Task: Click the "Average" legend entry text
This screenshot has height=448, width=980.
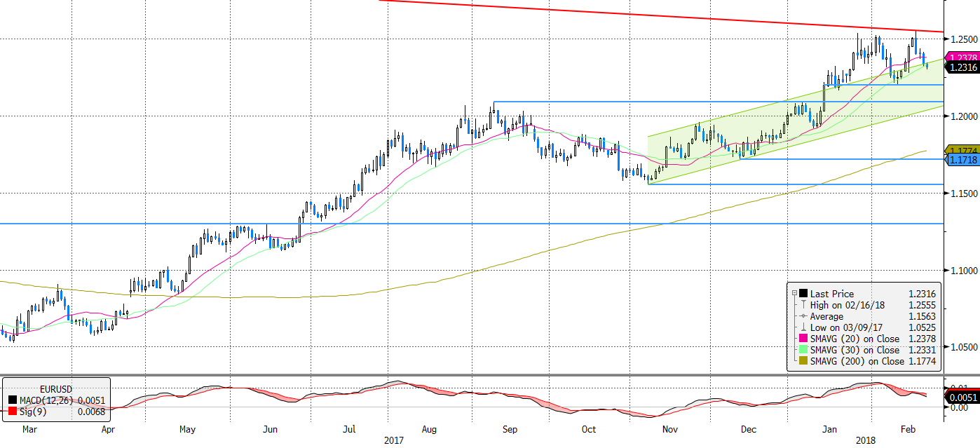Action: point(826,316)
